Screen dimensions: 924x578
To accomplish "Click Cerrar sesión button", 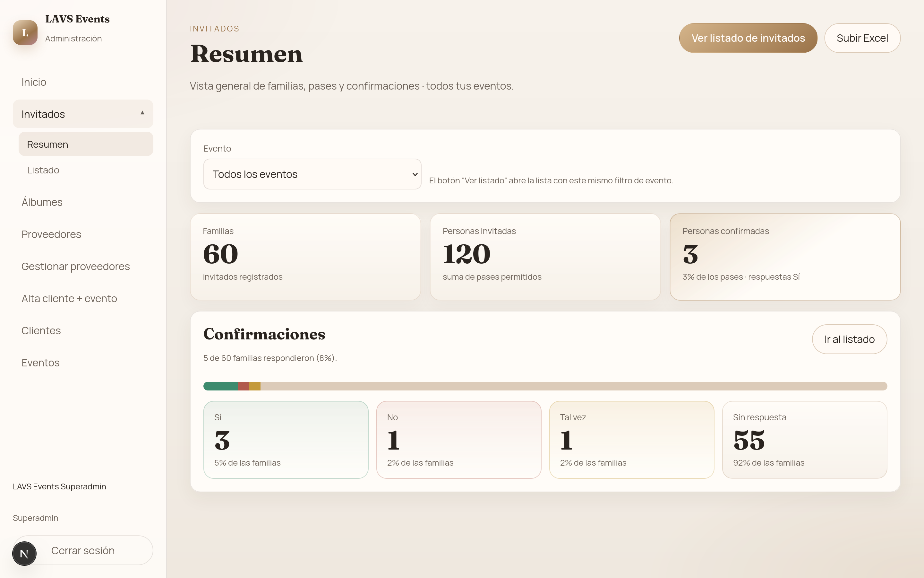I will pyautogui.click(x=83, y=550).
